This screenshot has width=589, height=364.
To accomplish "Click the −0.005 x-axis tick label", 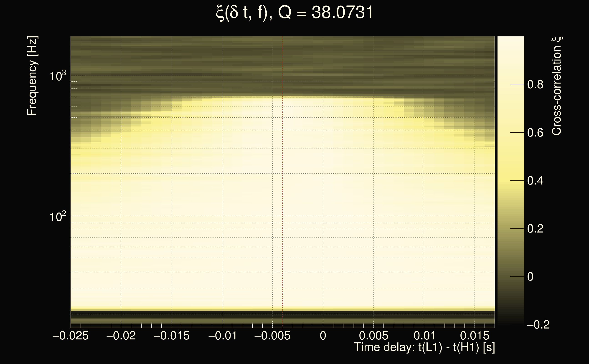I will 272,336.
